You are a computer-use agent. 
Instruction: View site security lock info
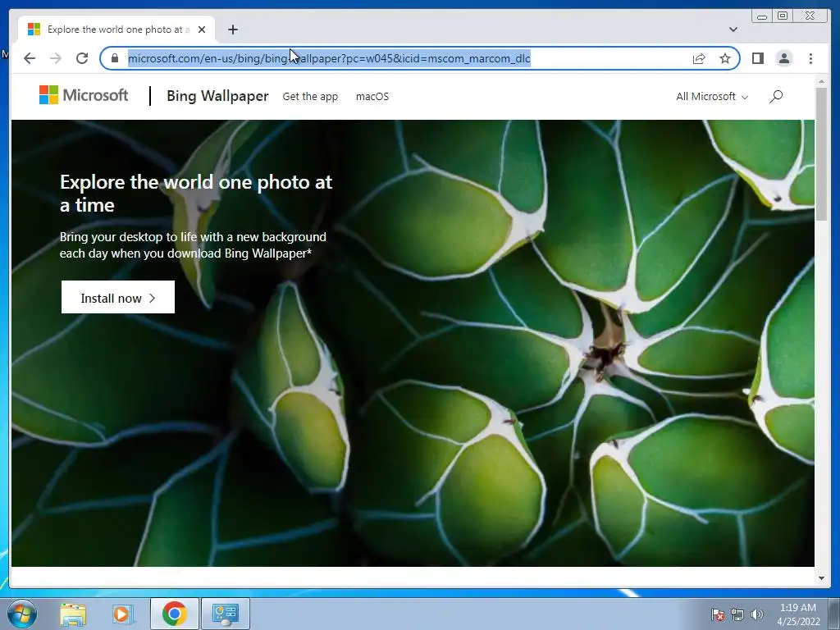[x=114, y=58]
